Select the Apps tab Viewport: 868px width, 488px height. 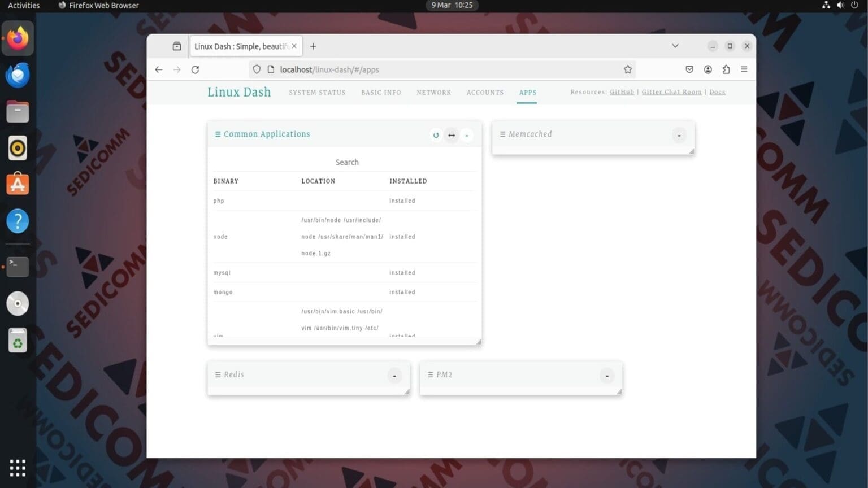(528, 93)
